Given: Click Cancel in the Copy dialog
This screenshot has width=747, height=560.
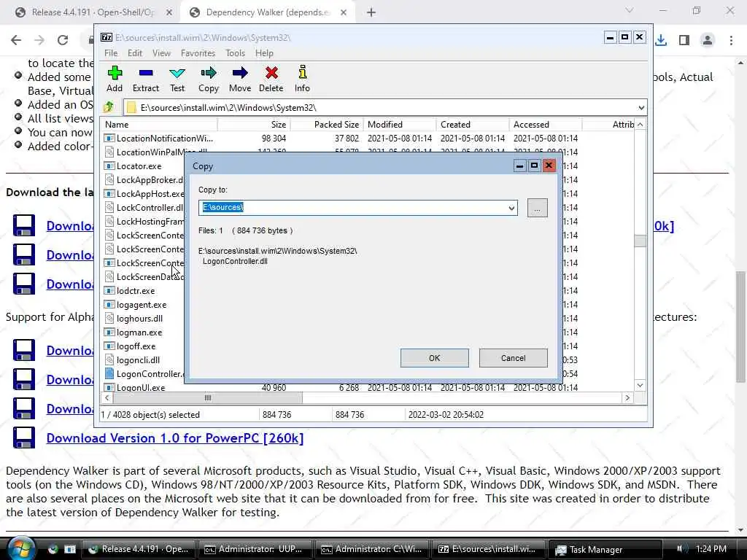Looking at the screenshot, I should tap(513, 358).
